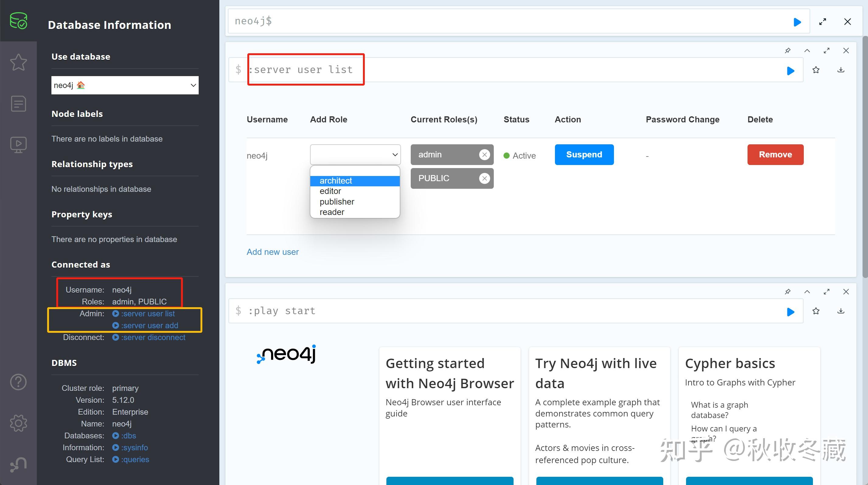Remove the neo4j user account

(x=775, y=154)
